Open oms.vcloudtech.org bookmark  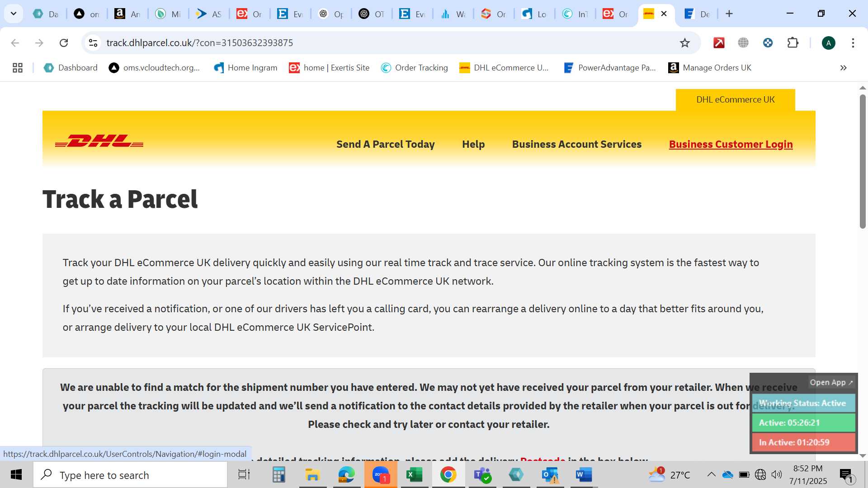[155, 68]
